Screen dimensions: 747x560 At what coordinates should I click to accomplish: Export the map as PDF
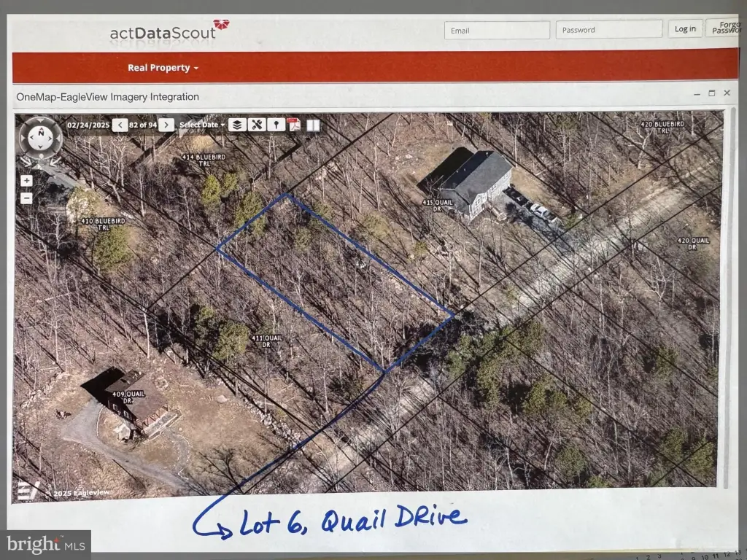[x=294, y=125]
